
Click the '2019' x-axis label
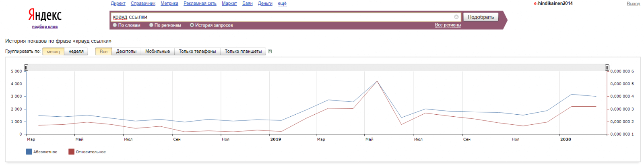pyautogui.click(x=276, y=139)
